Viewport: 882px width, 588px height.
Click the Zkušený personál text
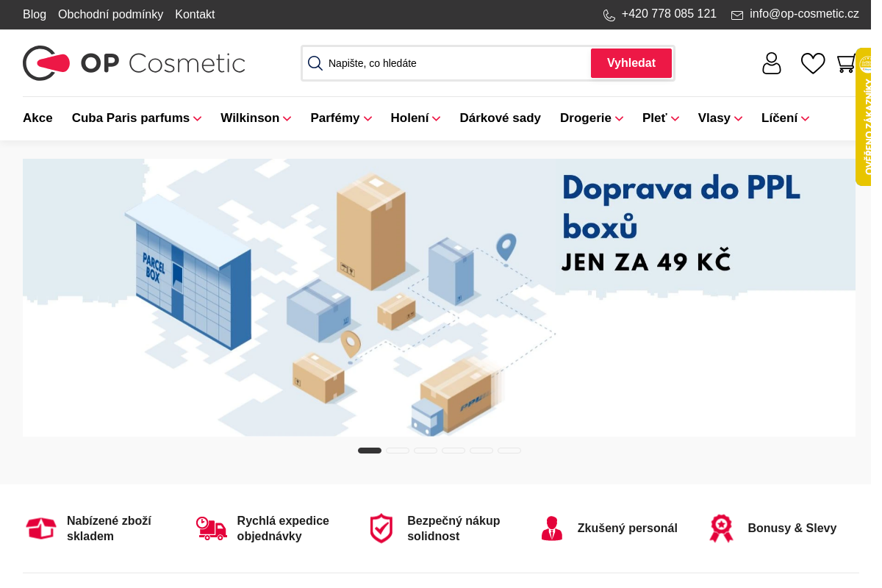[x=628, y=528]
